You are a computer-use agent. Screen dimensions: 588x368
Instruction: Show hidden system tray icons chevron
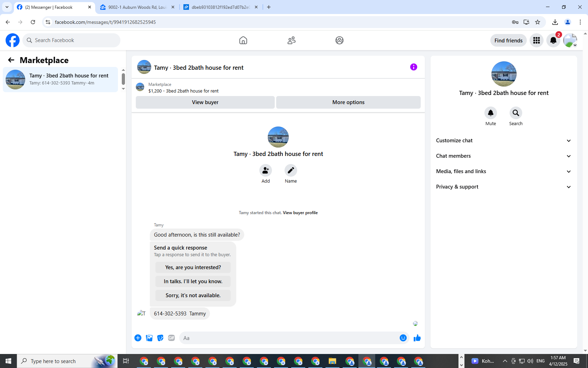(x=505, y=361)
